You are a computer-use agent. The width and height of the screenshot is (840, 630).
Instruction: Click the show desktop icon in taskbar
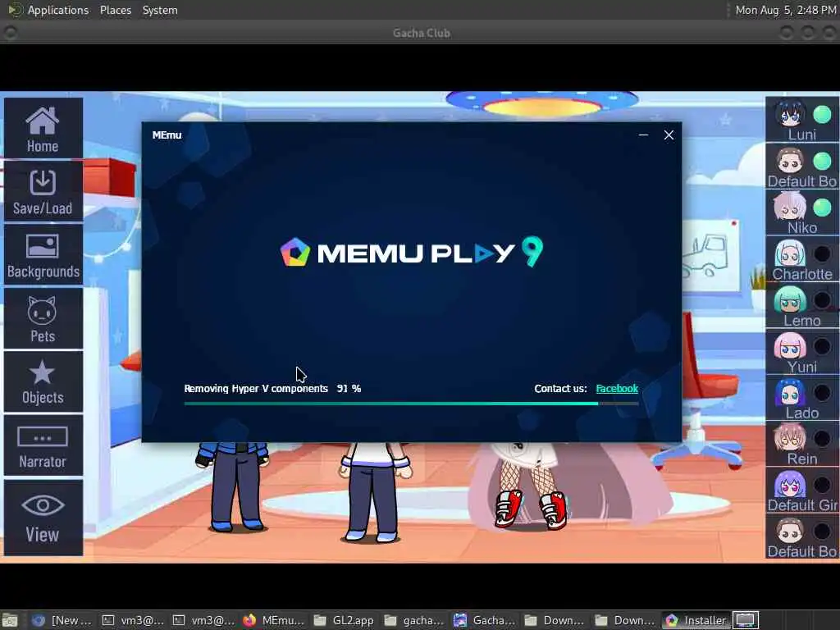(x=10, y=620)
